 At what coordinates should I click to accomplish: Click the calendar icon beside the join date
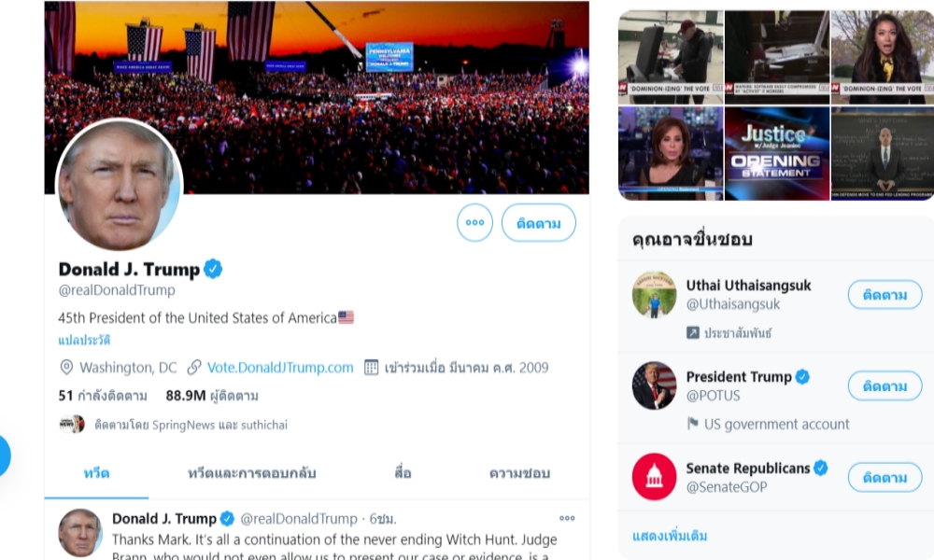coord(371,367)
